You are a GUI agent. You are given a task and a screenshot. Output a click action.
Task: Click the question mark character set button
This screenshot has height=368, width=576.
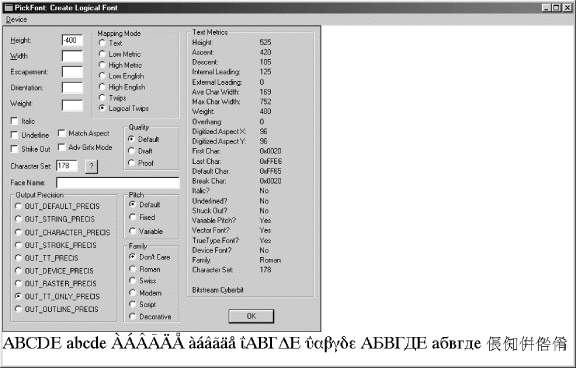point(91,166)
